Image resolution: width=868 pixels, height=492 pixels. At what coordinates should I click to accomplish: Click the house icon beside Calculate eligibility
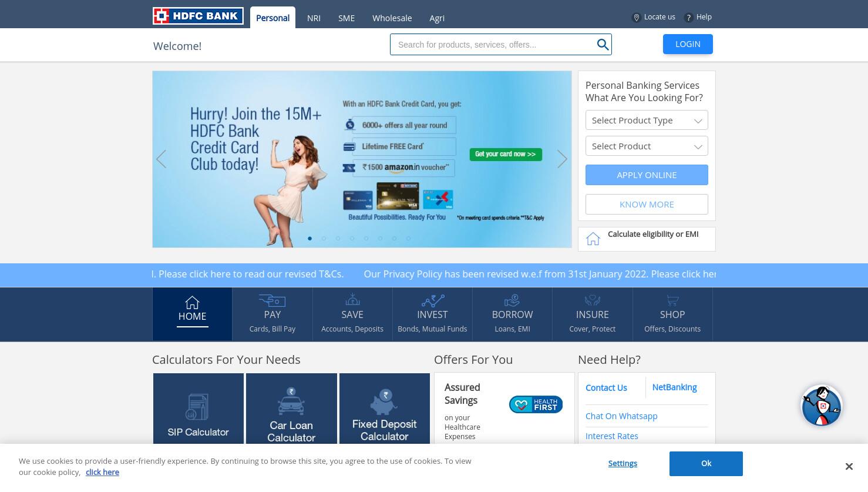click(x=593, y=239)
